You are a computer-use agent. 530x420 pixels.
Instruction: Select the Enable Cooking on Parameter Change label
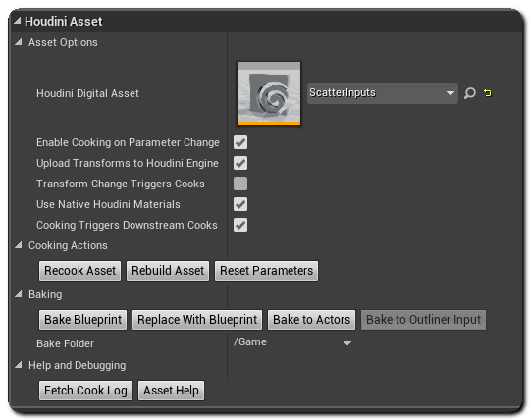[x=128, y=142]
